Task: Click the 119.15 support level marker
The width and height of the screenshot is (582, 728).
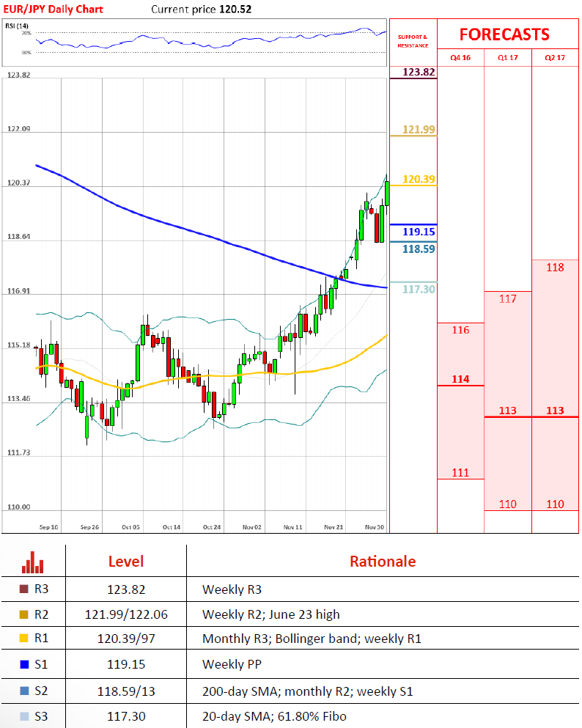Action: [419, 232]
